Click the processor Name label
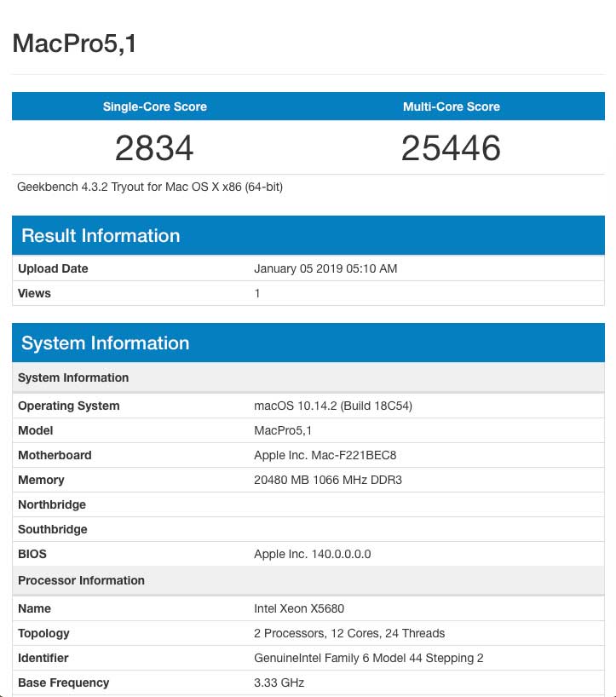Image resolution: width=616 pixels, height=697 pixels. point(34,608)
